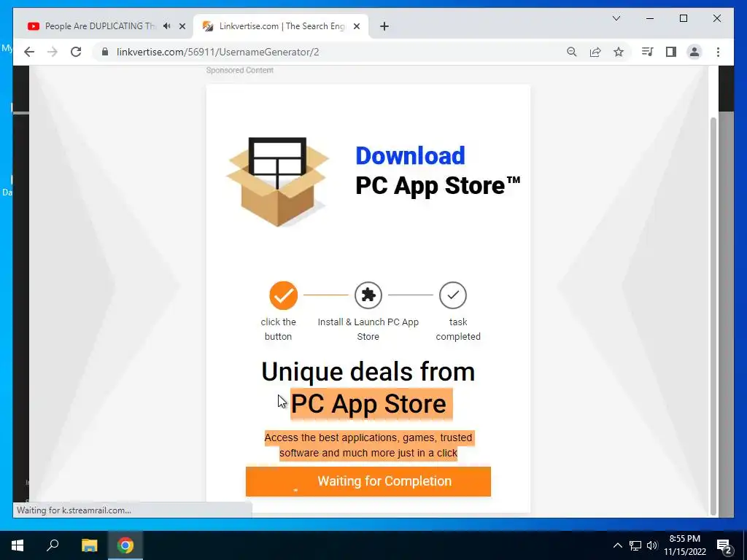Viewport: 747px width, 560px height.
Task: Click the PC App Store box logo
Action: (x=278, y=182)
